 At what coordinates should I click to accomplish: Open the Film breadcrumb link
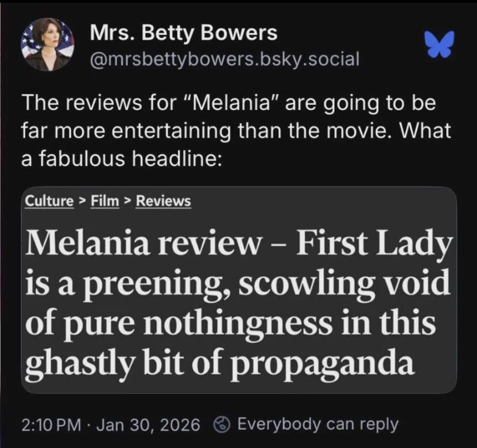point(105,201)
